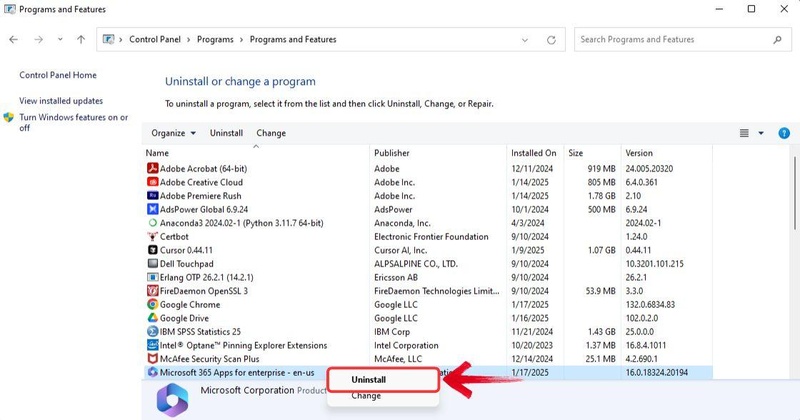Click the 4/3/2024 installed date cell
The width and height of the screenshot is (800, 420).
[528, 223]
